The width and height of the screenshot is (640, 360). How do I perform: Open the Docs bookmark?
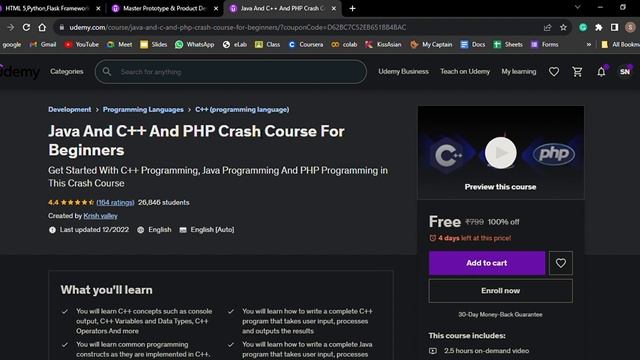pyautogui.click(x=473, y=44)
